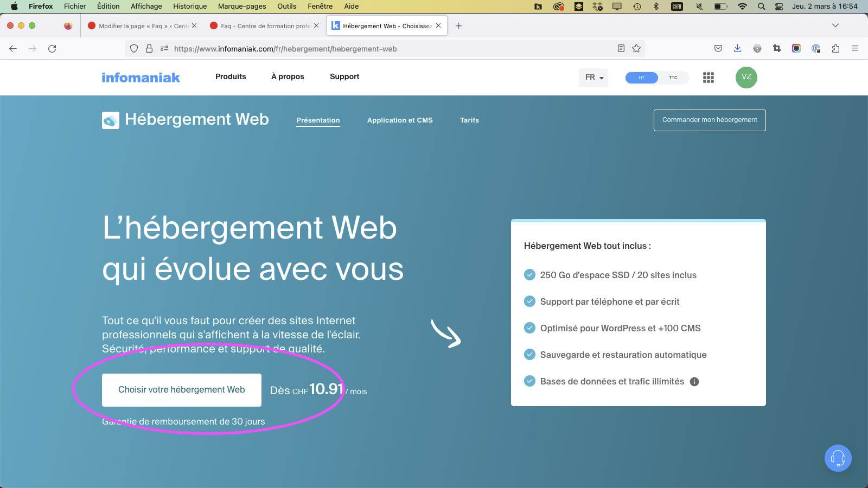868x488 pixels.
Task: Click the Hébergement Web title link
Action: click(x=197, y=119)
